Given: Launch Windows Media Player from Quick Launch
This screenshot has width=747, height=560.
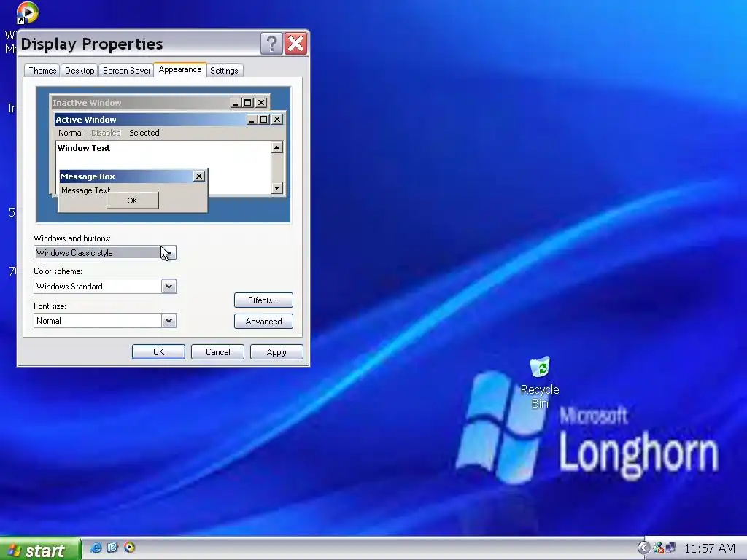Looking at the screenshot, I should tap(129, 548).
